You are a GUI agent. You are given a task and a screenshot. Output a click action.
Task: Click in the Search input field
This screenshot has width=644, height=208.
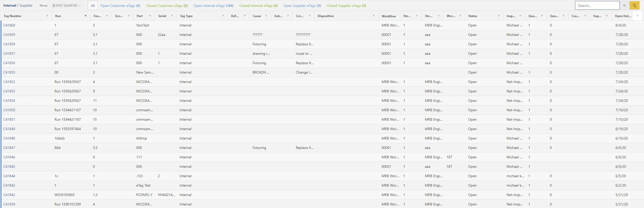(x=597, y=6)
